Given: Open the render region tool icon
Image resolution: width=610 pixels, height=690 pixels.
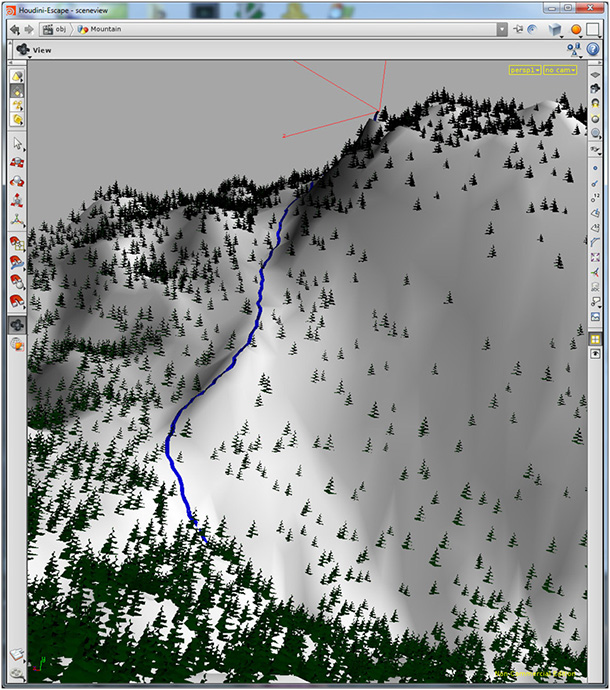Looking at the screenshot, I should click(17, 345).
